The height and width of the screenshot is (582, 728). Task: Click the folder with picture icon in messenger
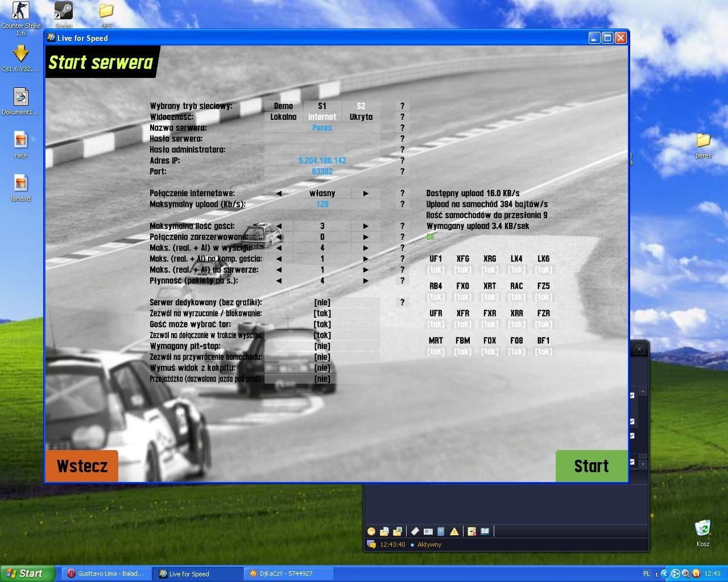pos(398,531)
